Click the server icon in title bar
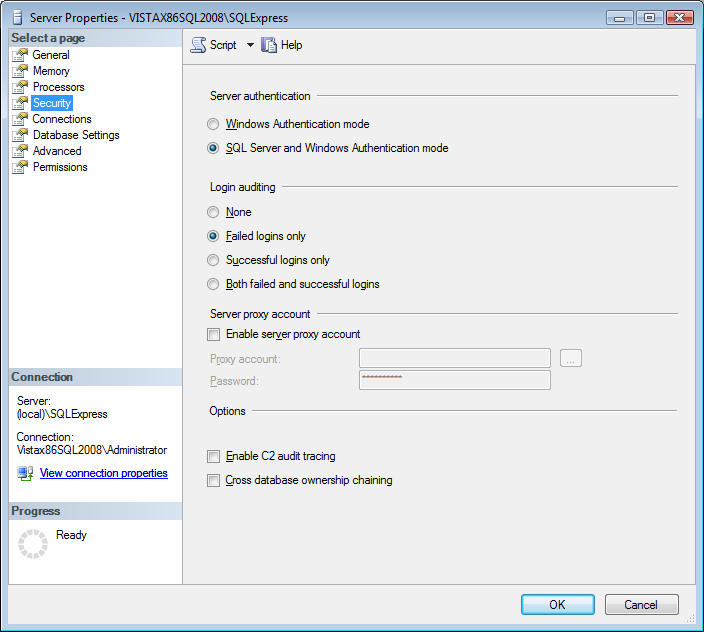Viewport: 704px width, 632px height. [18, 18]
